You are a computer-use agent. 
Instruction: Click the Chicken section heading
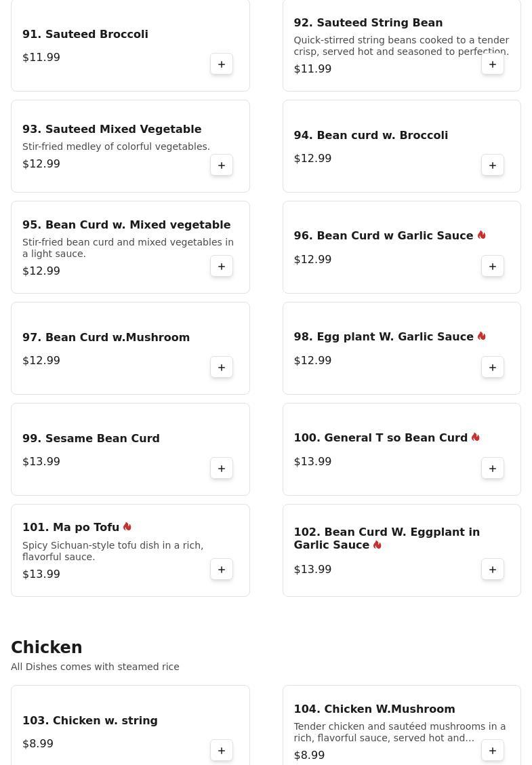pos(47,648)
